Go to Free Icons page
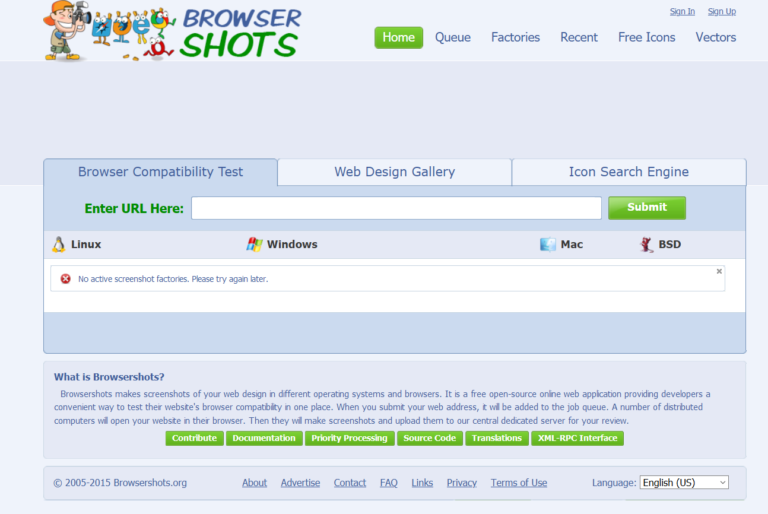768x514 pixels. click(647, 38)
